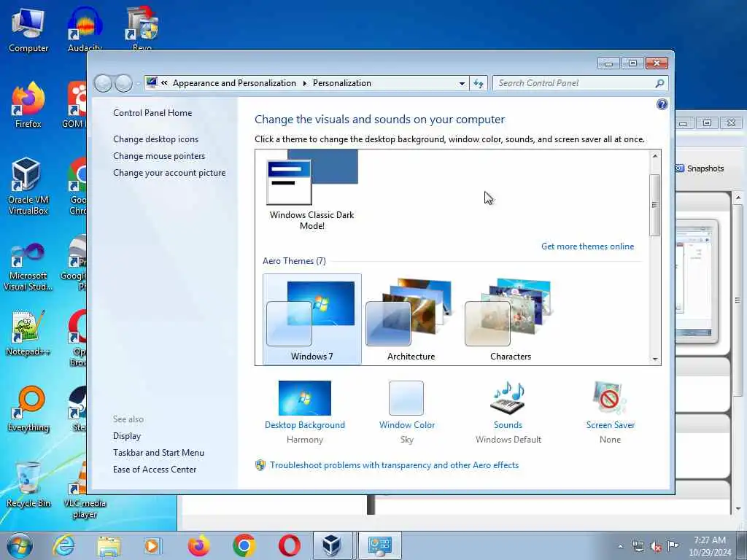This screenshot has height=560, width=747.
Task: Select the Characters theme
Action: click(510, 319)
